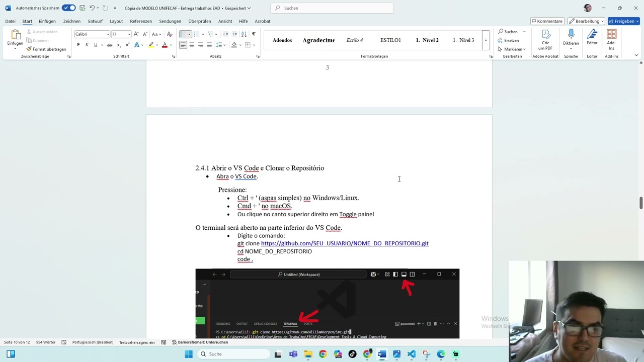Screen dimensions: 644x362
Task: Open the Absatz dialog launcher
Action: click(258, 56)
